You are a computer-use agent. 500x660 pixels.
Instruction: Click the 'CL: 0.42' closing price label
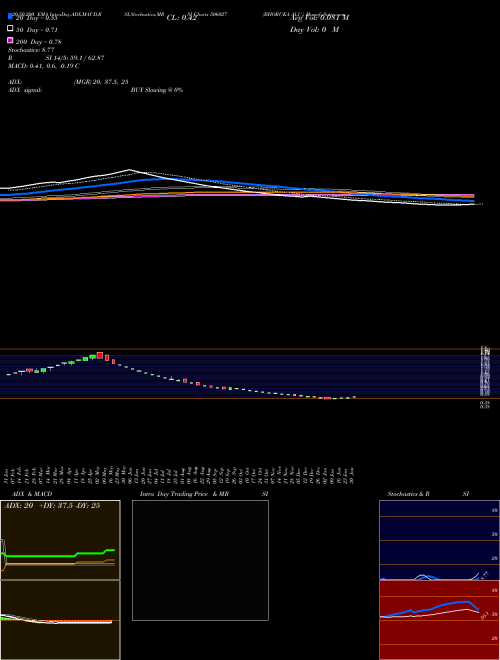[181, 18]
